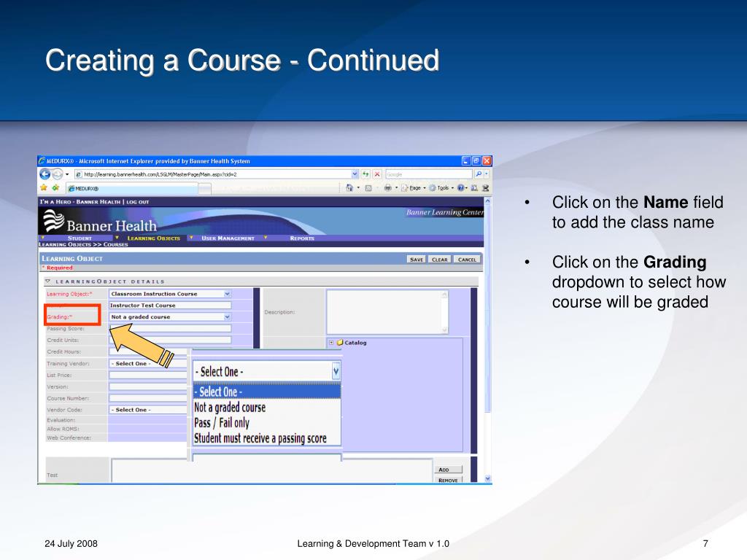Click the Print icon in the toolbar

coord(388,187)
